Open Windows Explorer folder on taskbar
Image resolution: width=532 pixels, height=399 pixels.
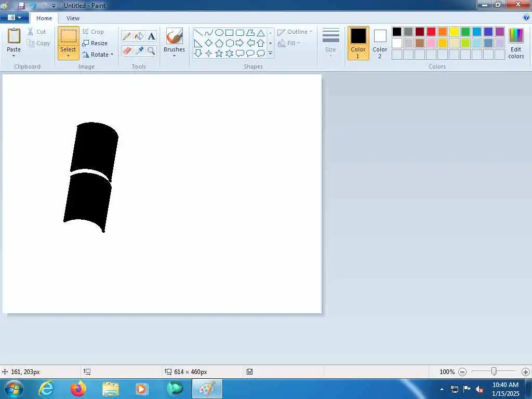point(111,389)
